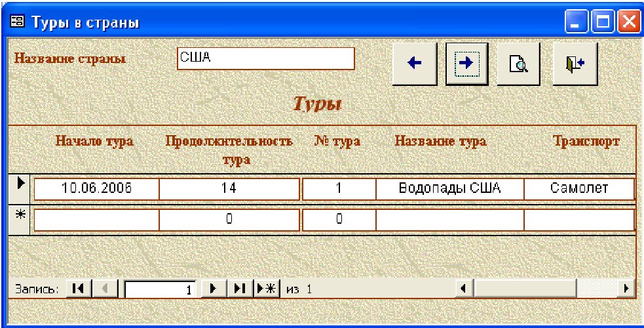
Task: Click the Туры subform title
Action: (x=317, y=105)
